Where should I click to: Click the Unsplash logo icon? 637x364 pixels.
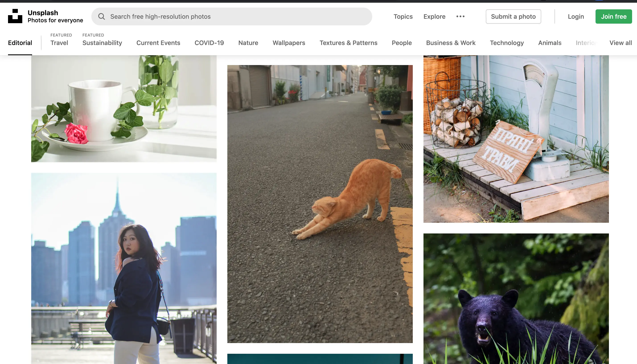point(15,16)
